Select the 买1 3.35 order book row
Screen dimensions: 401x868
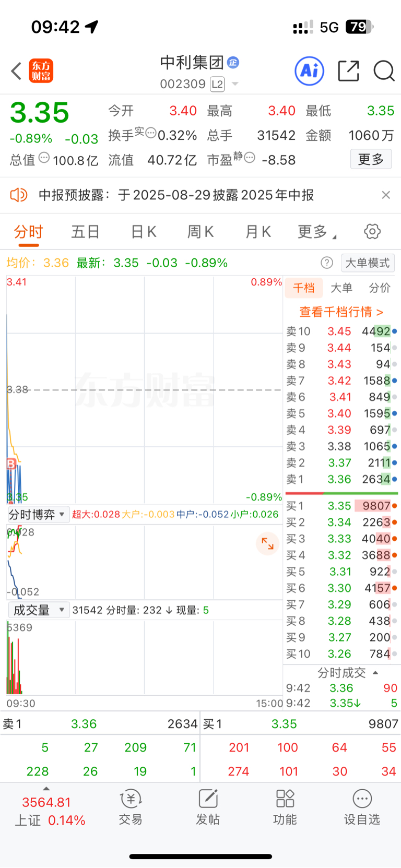click(x=341, y=506)
